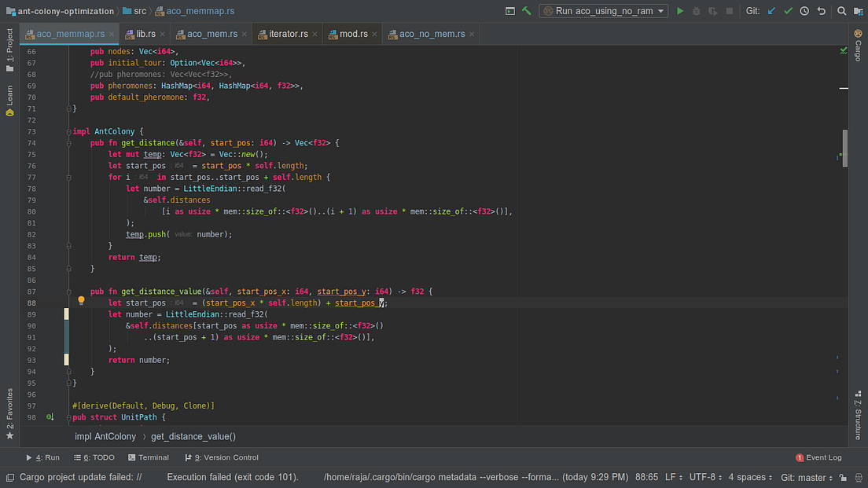Collapse the impl AntColony code fold
The image size is (868, 488).
[x=69, y=132]
